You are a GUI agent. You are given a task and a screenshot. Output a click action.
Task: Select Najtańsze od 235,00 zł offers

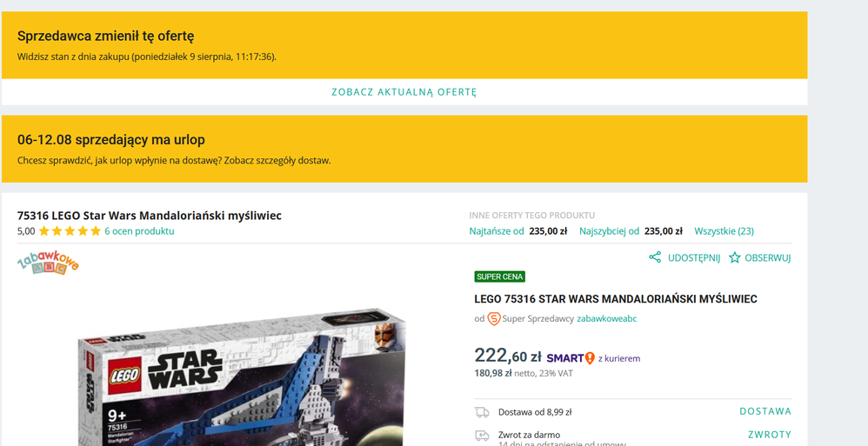click(x=517, y=231)
